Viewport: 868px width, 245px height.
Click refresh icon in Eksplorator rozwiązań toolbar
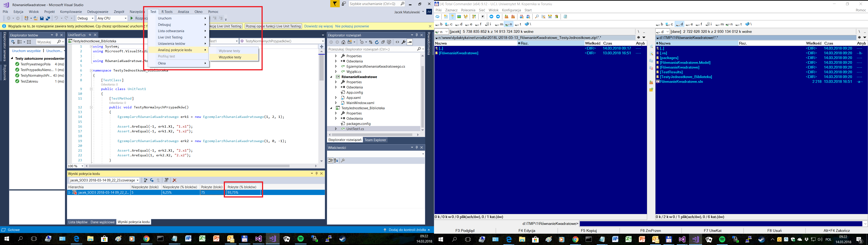coord(377,42)
